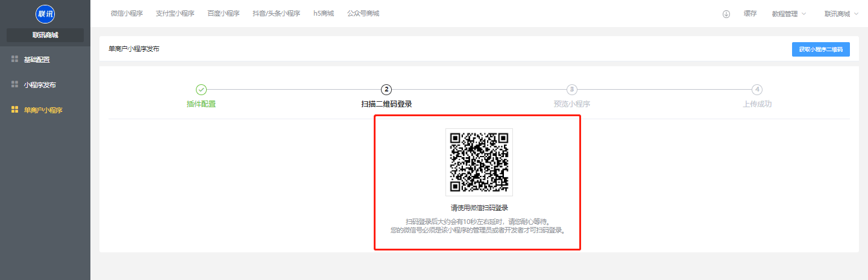Click the 扫码登录后大约会有10秒 hint line
This screenshot has height=280, width=868.
[x=479, y=221]
